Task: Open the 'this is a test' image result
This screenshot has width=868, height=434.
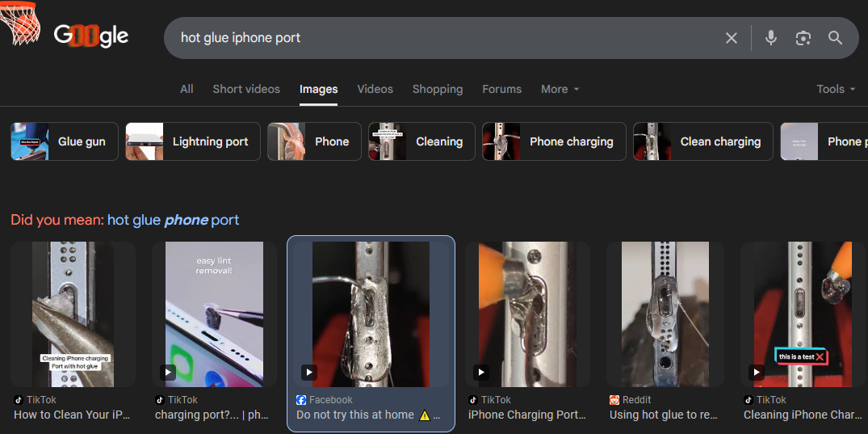Action: coord(803,314)
